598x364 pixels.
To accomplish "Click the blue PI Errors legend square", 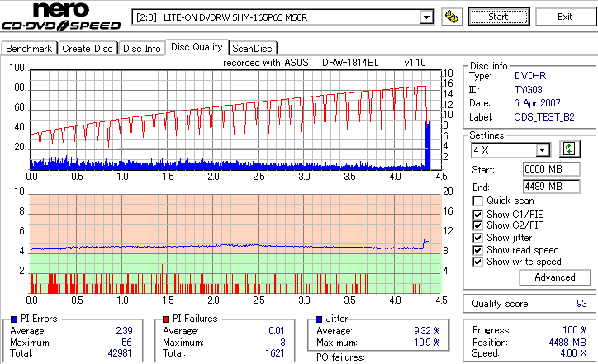I will point(14,319).
